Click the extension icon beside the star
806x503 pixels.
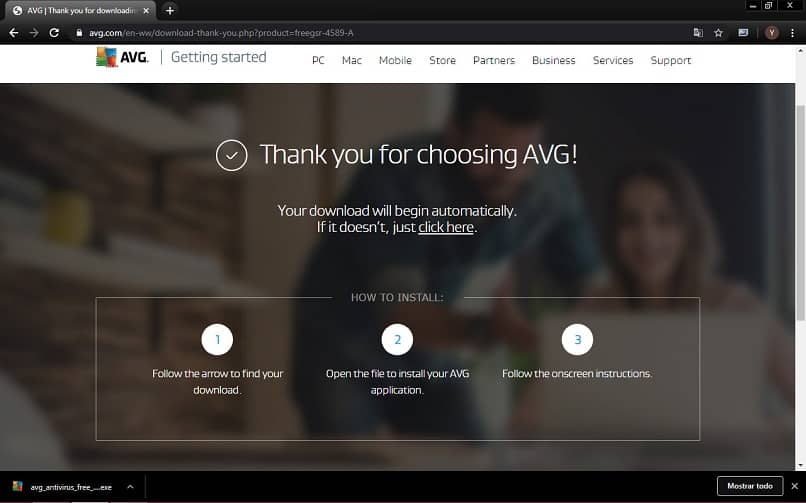click(743, 33)
